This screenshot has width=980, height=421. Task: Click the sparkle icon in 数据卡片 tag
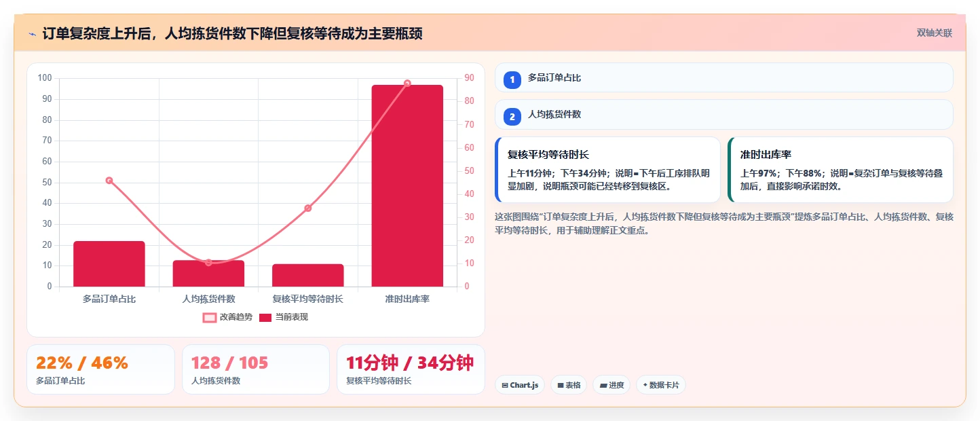[645, 385]
